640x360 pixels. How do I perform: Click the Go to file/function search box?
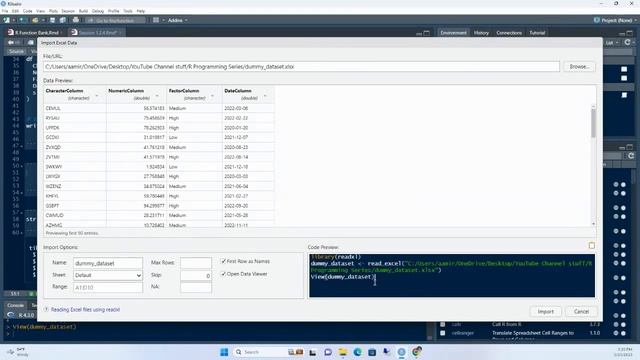tap(116, 20)
